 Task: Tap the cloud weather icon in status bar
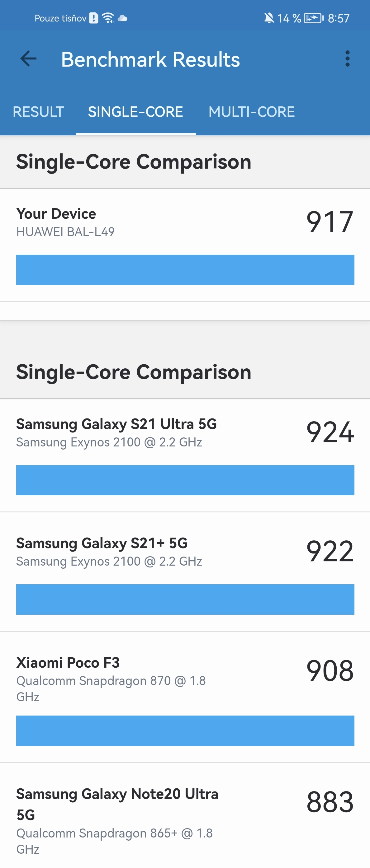point(123,19)
